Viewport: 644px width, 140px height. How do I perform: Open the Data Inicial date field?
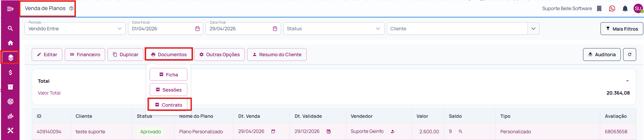click(165, 29)
